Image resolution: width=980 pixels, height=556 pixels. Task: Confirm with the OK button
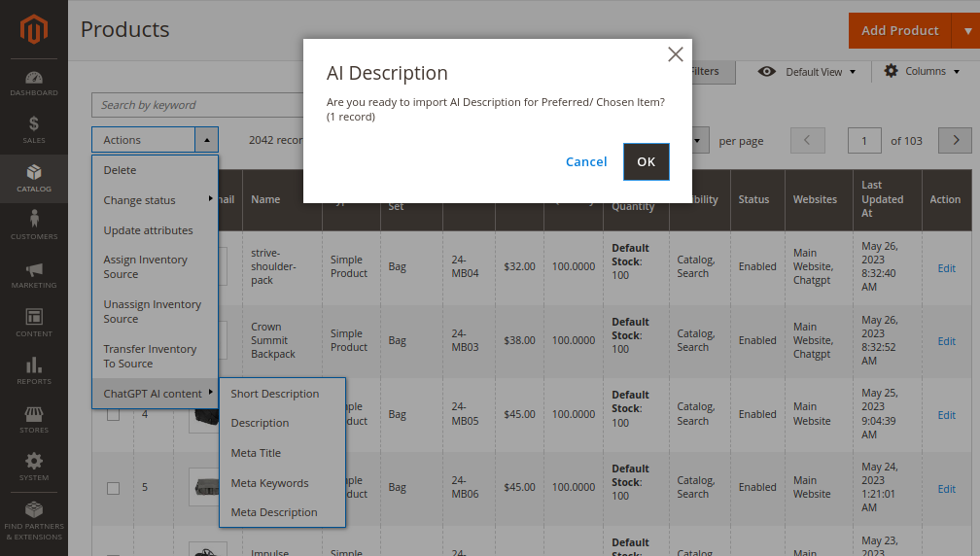pos(647,161)
